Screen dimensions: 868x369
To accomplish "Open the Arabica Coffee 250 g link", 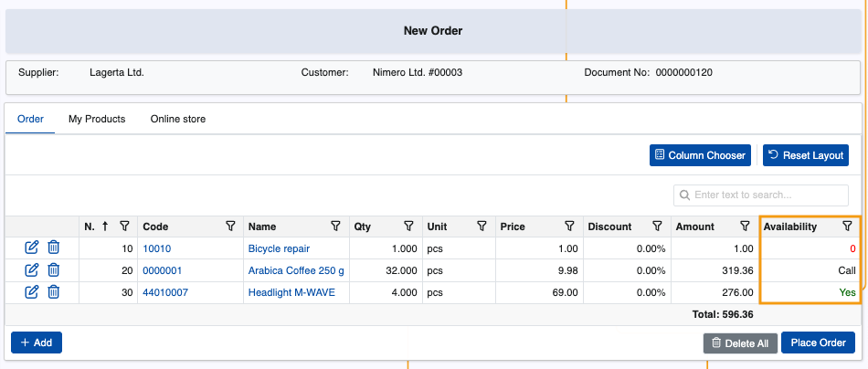I will point(296,270).
